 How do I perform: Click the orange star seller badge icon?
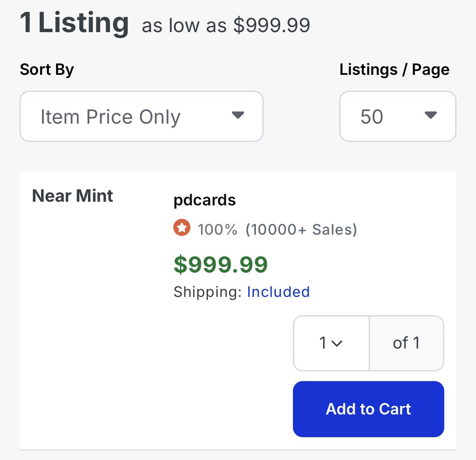182,228
